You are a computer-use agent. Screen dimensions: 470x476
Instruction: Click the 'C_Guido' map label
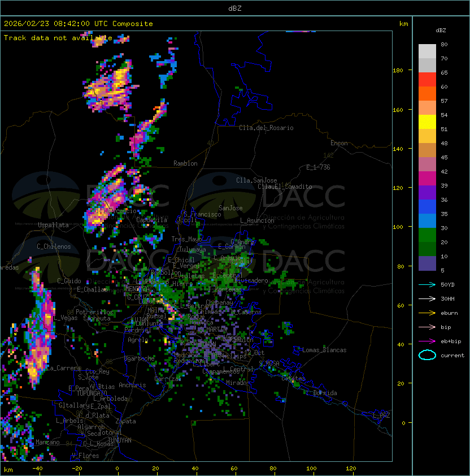pos(69,281)
